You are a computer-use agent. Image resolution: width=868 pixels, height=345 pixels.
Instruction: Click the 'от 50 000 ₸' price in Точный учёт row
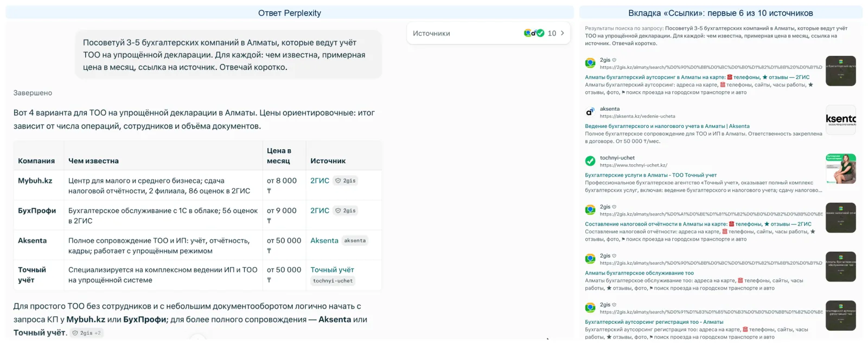point(284,274)
